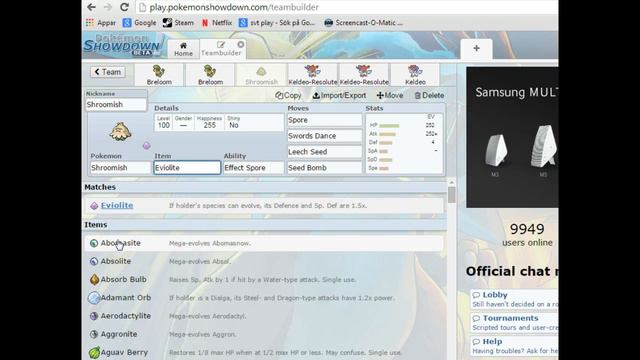640x360 pixels.
Task: Join the Tournaments chat room
Action: pyautogui.click(x=514, y=322)
